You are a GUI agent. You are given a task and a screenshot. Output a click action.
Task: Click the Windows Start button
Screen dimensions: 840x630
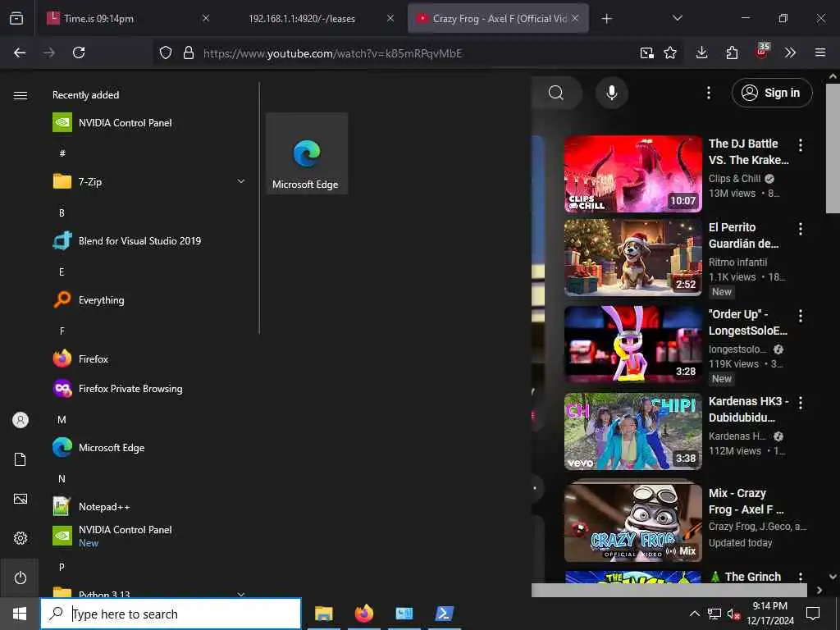tap(20, 614)
